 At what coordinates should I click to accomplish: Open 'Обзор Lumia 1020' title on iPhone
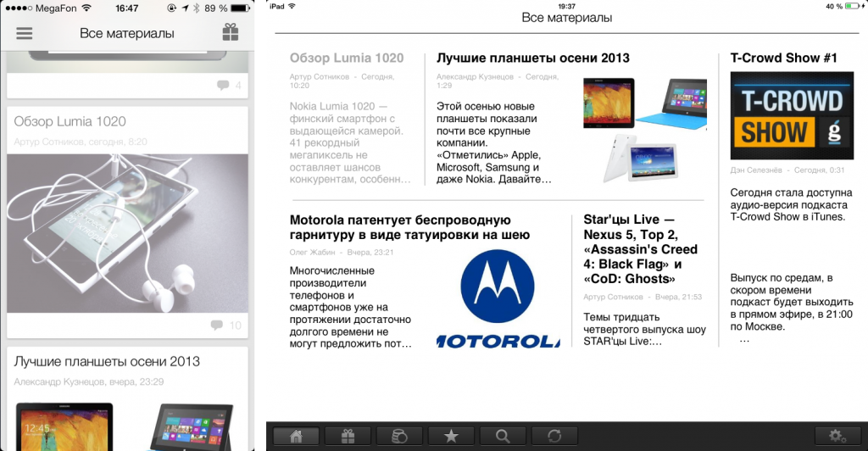[x=70, y=121]
